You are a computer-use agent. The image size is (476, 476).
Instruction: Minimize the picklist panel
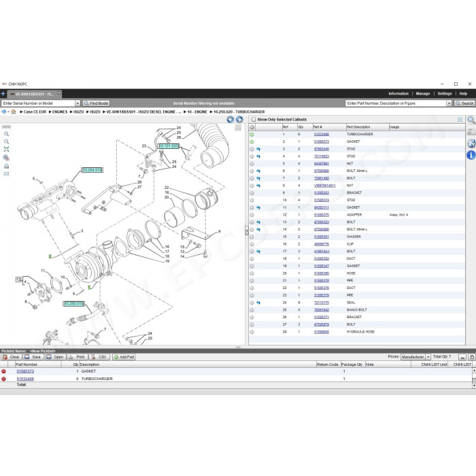462,357
